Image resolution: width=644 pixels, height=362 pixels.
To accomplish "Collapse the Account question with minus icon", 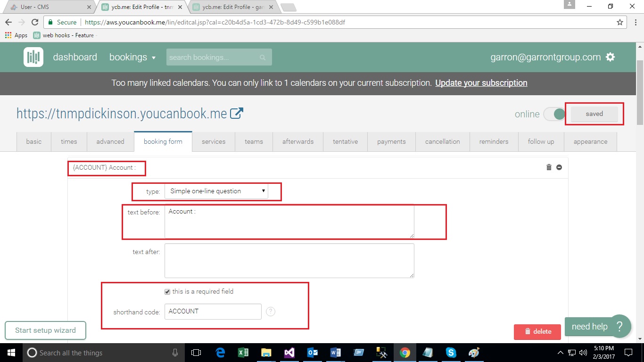I will (x=559, y=167).
